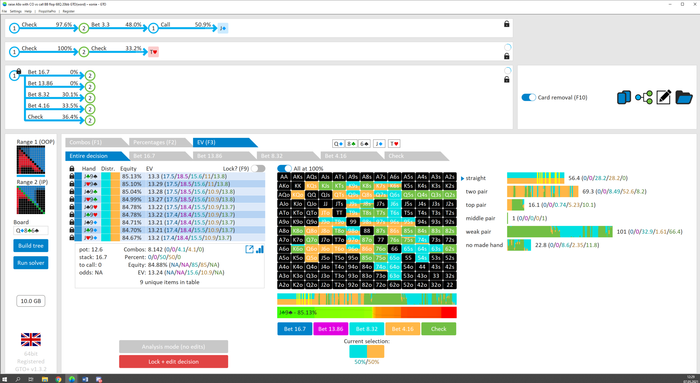
Task: Open the bar chart graph icon
Action: (260, 249)
